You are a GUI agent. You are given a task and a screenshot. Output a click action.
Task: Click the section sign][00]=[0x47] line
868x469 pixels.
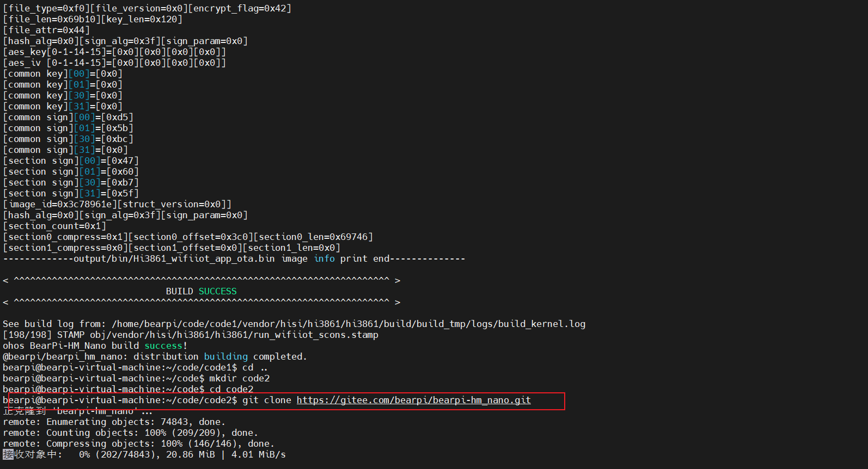click(x=71, y=161)
